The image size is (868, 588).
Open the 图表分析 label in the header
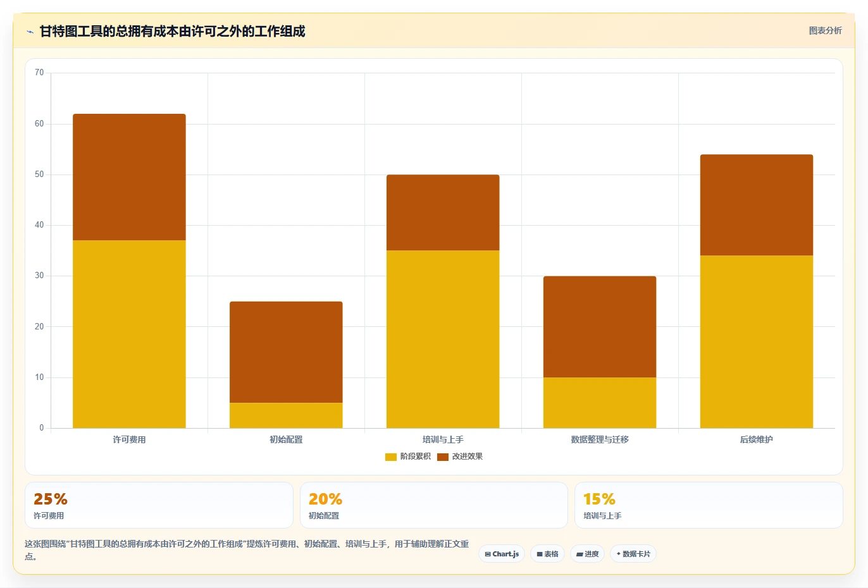(x=825, y=30)
